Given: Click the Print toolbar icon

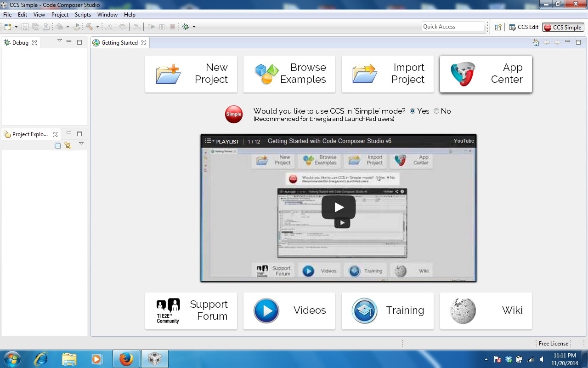Looking at the screenshot, I should pyautogui.click(x=46, y=27).
